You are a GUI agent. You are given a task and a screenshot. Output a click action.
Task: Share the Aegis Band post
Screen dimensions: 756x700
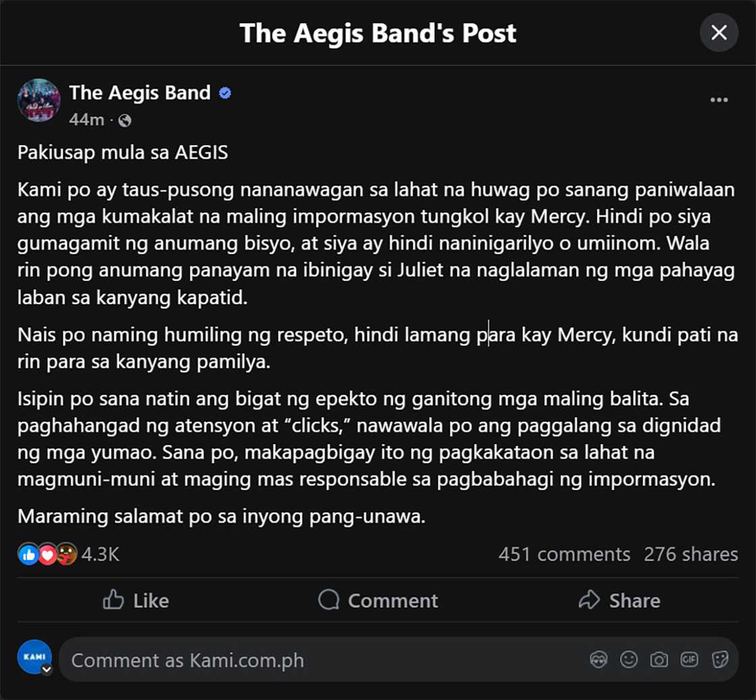coord(620,600)
